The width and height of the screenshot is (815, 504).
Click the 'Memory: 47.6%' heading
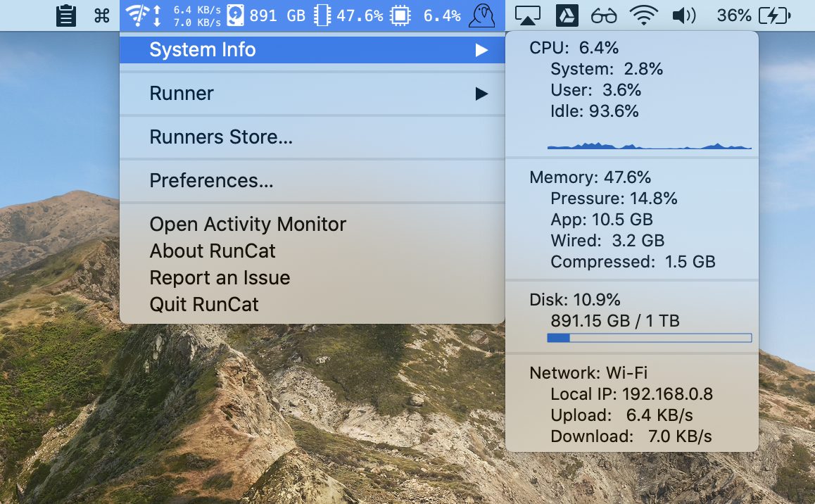click(x=590, y=177)
